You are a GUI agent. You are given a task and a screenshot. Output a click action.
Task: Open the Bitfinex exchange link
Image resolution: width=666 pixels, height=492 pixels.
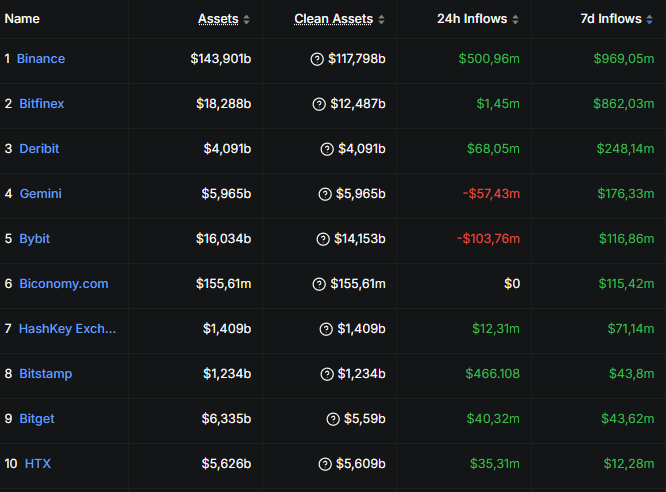[42, 104]
